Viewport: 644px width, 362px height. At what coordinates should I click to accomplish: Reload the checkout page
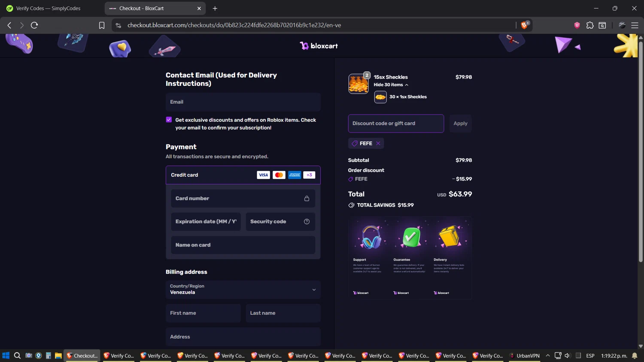(34, 25)
